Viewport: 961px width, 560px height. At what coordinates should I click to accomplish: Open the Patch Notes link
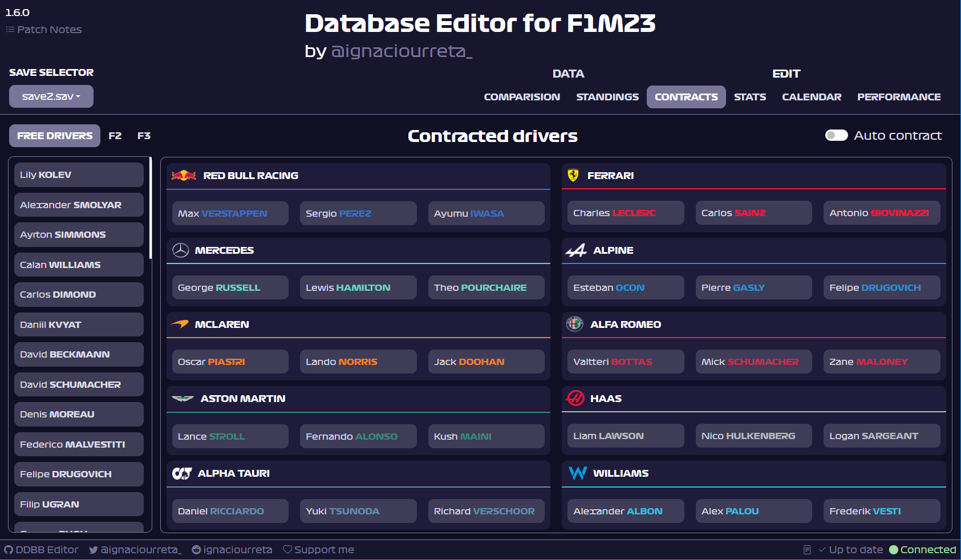43,29
